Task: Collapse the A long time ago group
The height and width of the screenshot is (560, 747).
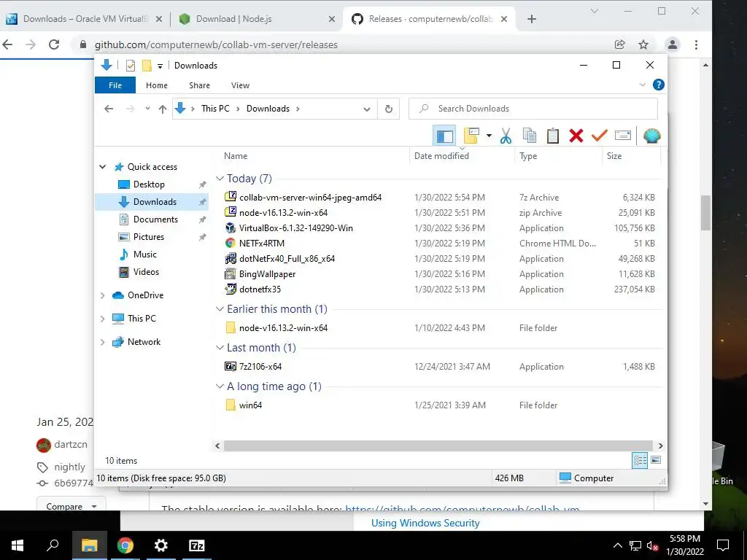Action: pos(220,386)
